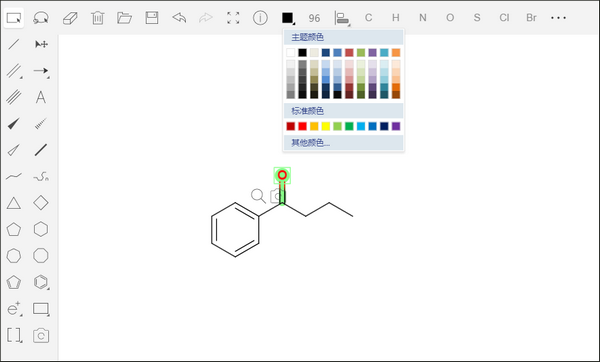Select the solid wedge bond tool
Image resolution: width=600 pixels, height=362 pixels.
[x=14, y=124]
